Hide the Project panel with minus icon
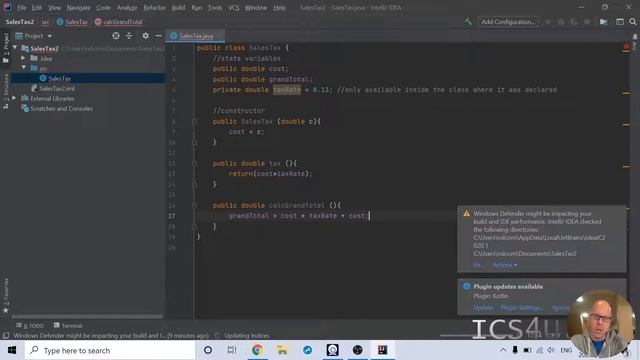640x360 pixels. pos(158,36)
